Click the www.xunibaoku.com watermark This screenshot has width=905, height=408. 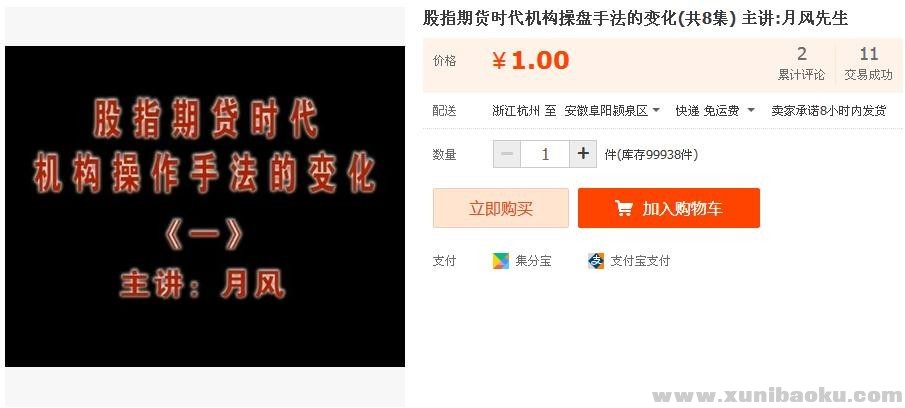click(x=778, y=396)
